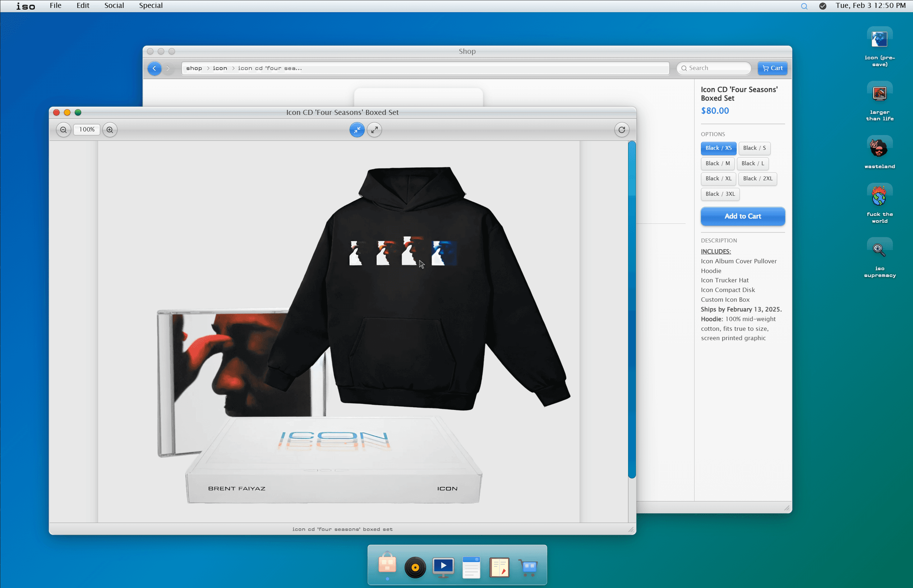Open the Special menu
This screenshot has width=913, height=588.
(151, 6)
